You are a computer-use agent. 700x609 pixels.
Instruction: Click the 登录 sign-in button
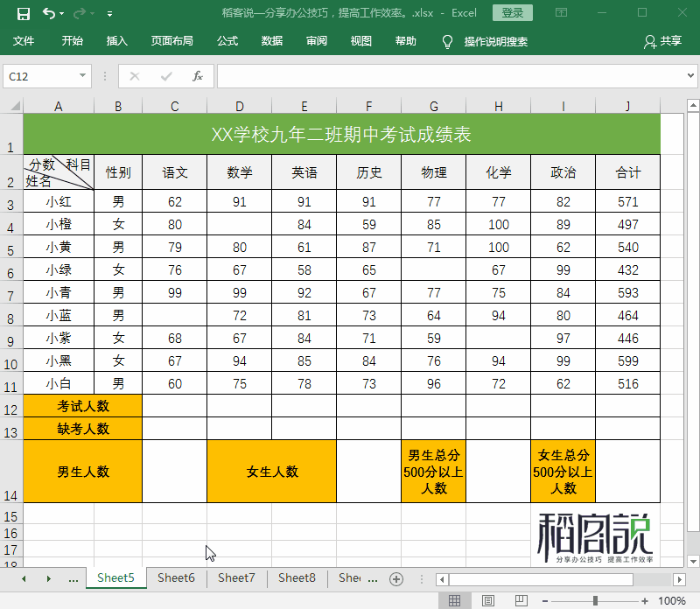(x=512, y=12)
